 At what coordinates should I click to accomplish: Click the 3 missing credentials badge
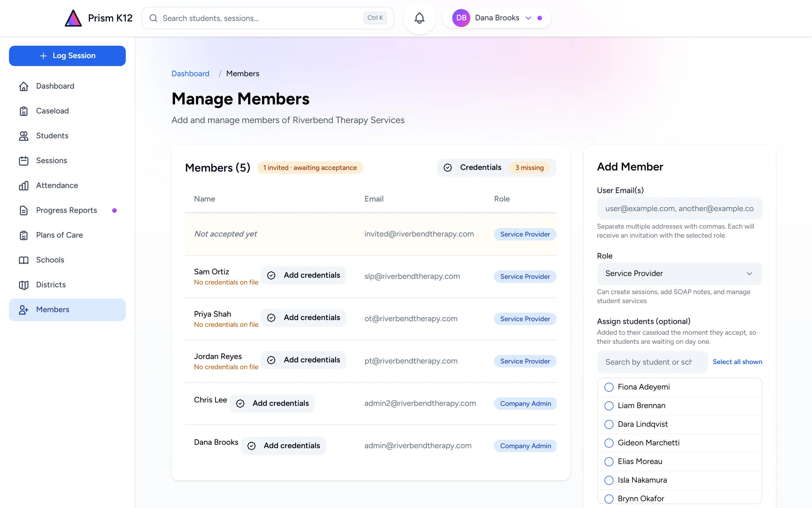coord(529,168)
